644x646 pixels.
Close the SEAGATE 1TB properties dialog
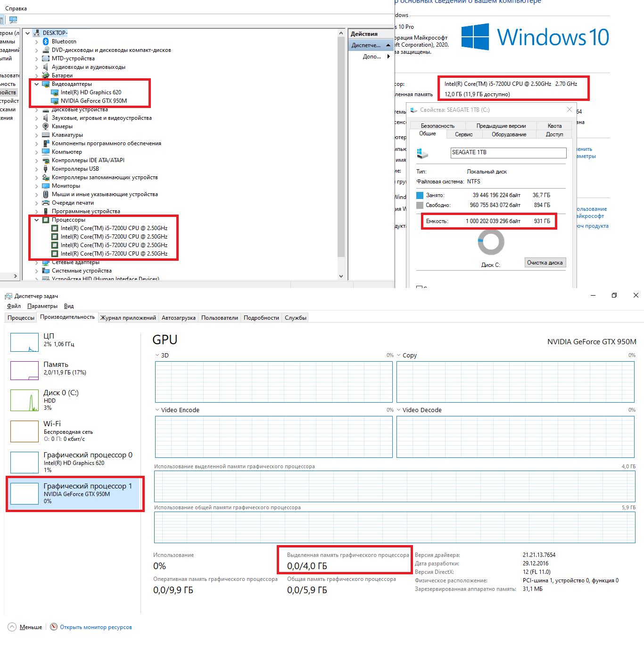click(x=570, y=110)
